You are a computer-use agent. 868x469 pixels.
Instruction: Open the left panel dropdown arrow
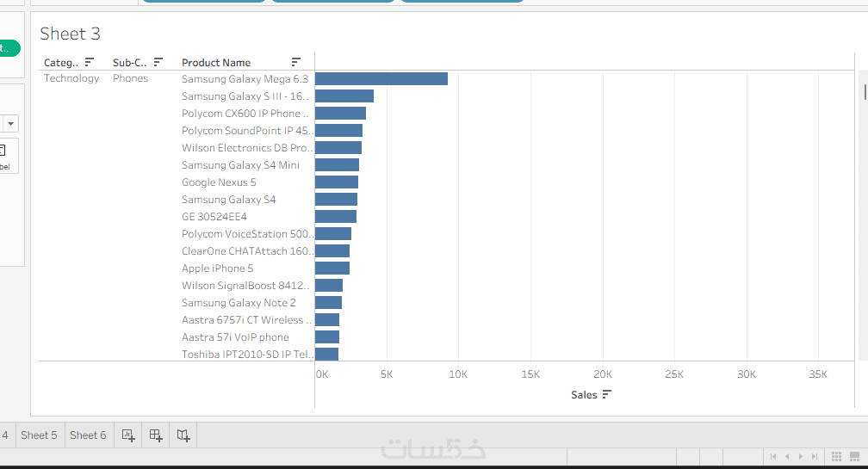pyautogui.click(x=10, y=123)
